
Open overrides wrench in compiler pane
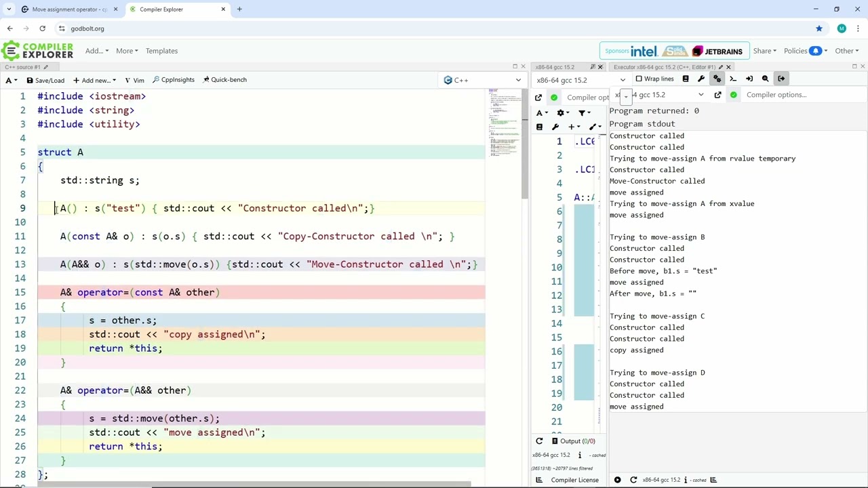(555, 127)
